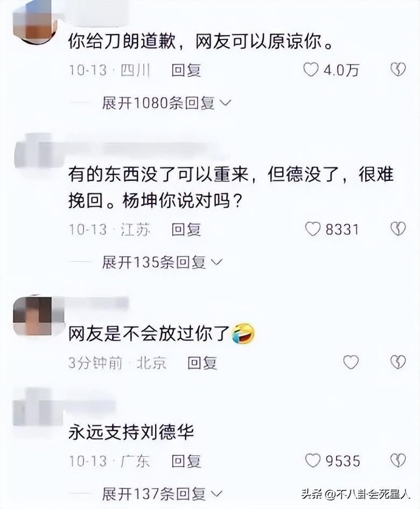Reply to the 四川 comment
Screen dimensions: 420x509
click(x=186, y=70)
